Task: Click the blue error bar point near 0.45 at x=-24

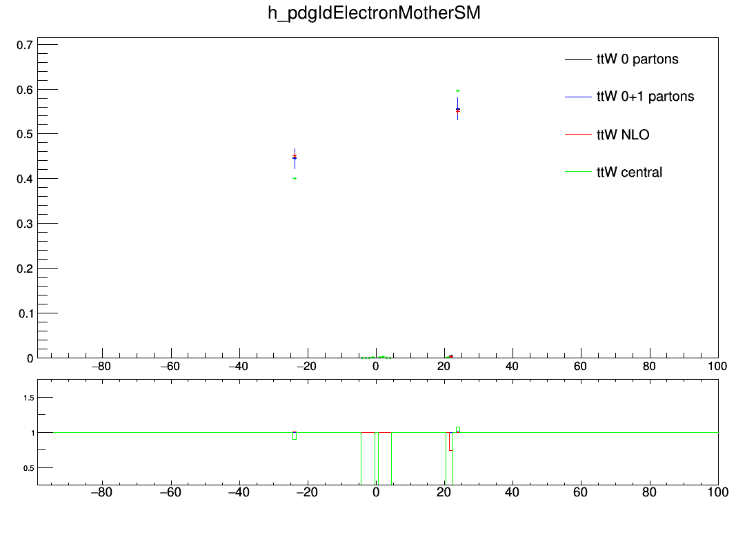Action: tap(295, 158)
